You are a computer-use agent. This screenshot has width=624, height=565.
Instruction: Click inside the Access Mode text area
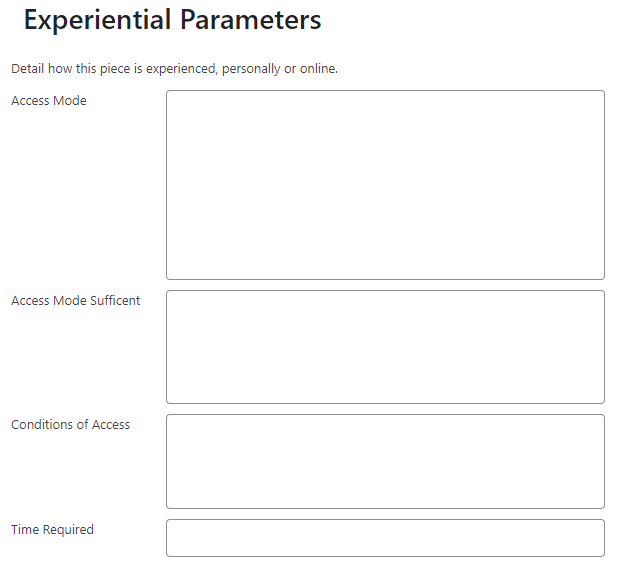pyautogui.click(x=385, y=185)
